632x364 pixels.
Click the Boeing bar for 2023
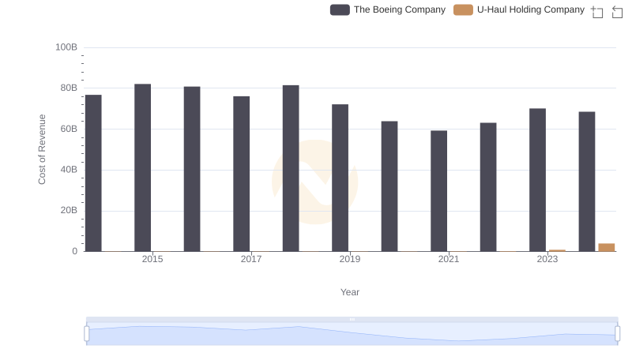538,180
